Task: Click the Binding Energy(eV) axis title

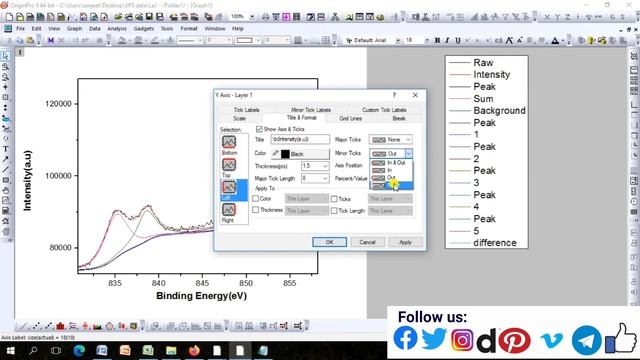Action: [202, 296]
